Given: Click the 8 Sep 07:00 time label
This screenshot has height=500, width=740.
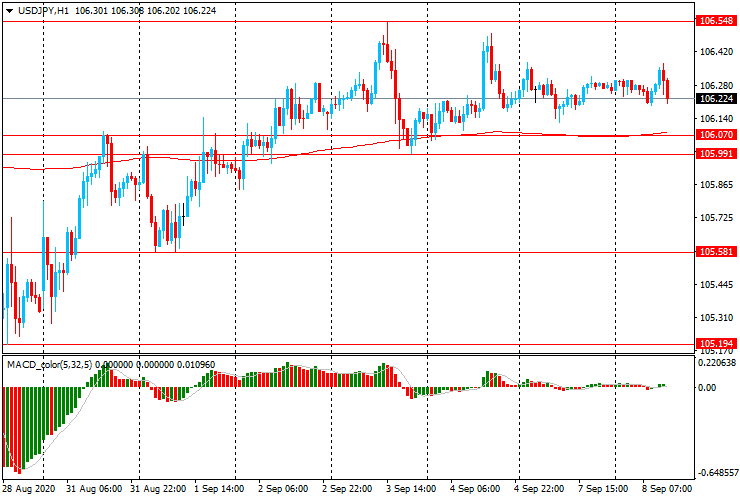Looking at the screenshot, I should pos(667,488).
